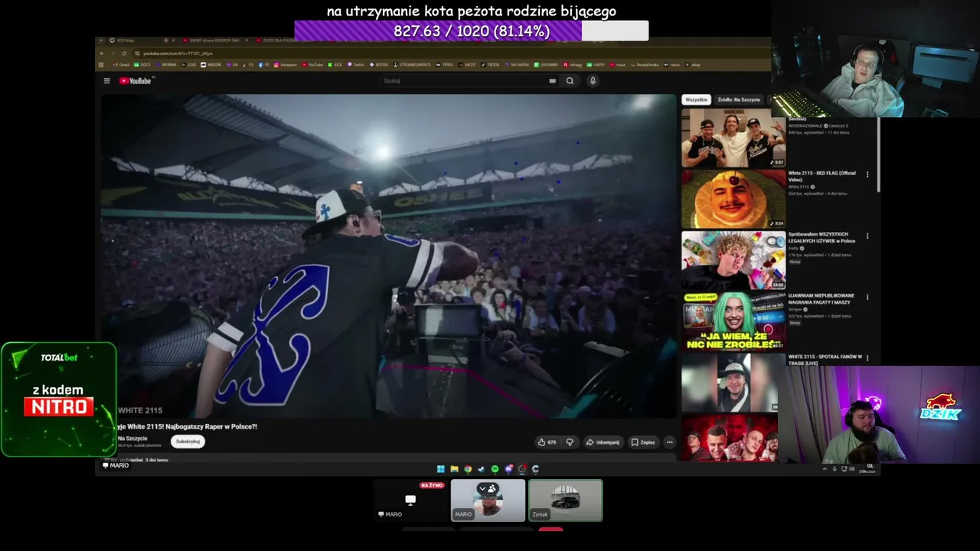Click the browser back arrow
The height and width of the screenshot is (551, 980).
[x=102, y=53]
